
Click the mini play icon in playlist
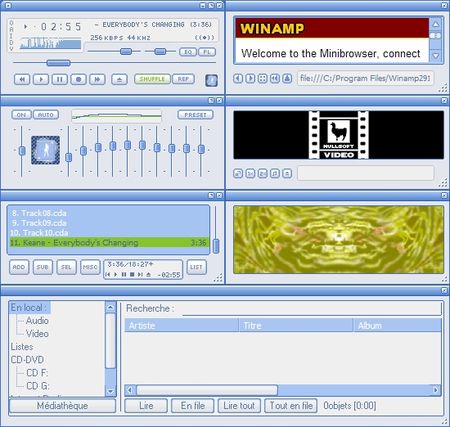click(x=116, y=275)
